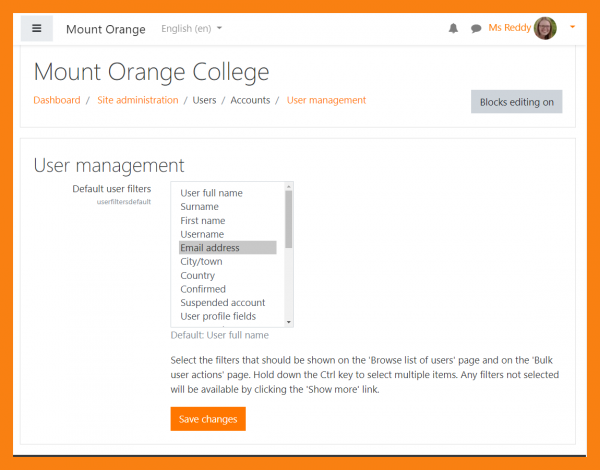Open the notifications bell
The height and width of the screenshot is (470, 600).
[453, 29]
